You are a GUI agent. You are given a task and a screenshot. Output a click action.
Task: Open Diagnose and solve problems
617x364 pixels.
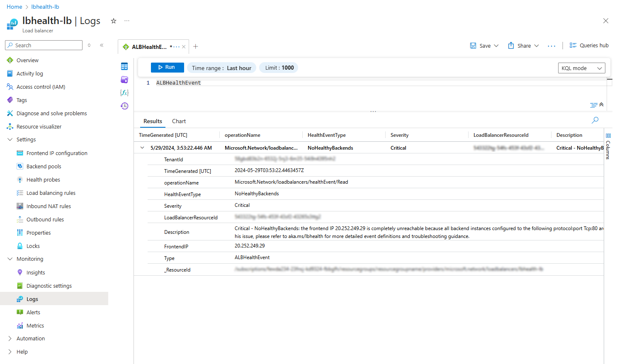click(51, 113)
